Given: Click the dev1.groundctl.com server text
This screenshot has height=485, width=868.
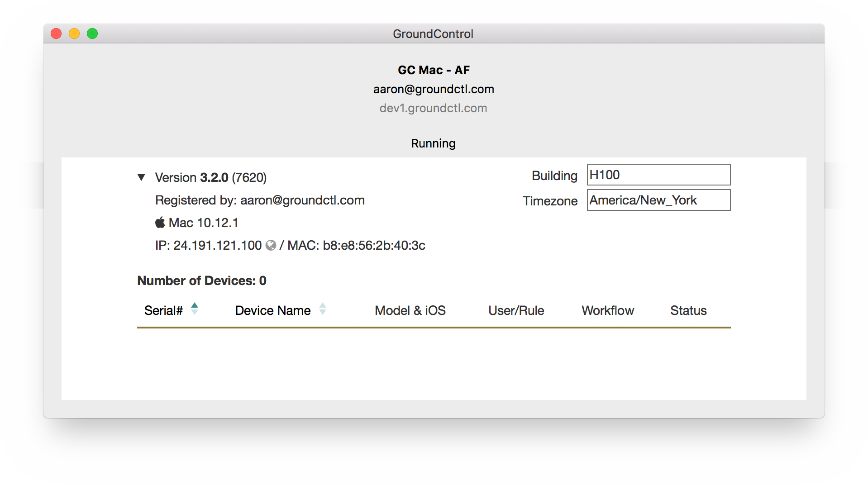Looking at the screenshot, I should 433,108.
